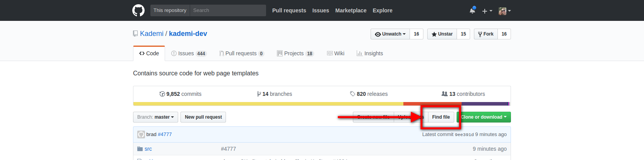
Task: Open the notifications bell
Action: (x=472, y=10)
